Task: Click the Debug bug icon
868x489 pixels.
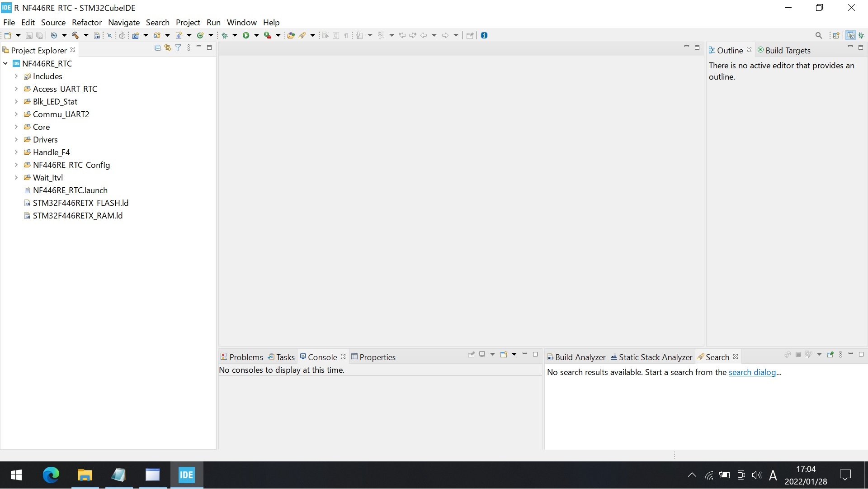Action: click(224, 35)
